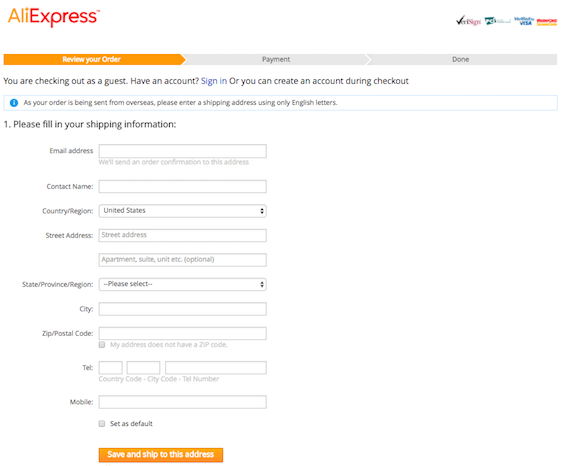Click the Apartment, suite, unit field

click(182, 260)
